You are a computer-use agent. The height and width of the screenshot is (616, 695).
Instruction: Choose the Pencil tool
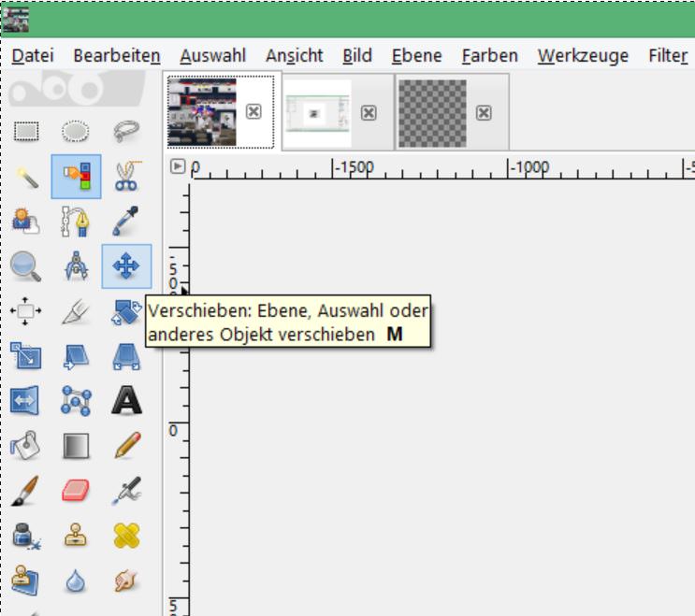pos(127,445)
